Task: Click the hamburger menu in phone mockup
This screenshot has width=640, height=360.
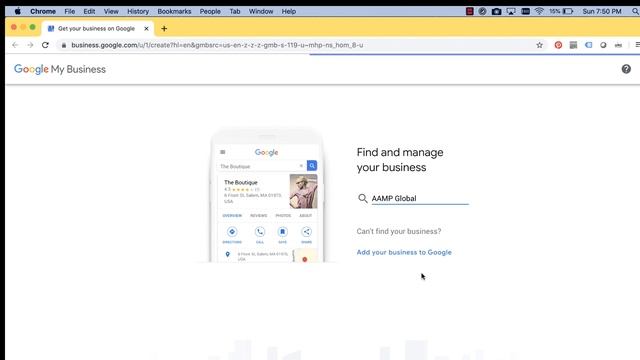Action: point(222,152)
